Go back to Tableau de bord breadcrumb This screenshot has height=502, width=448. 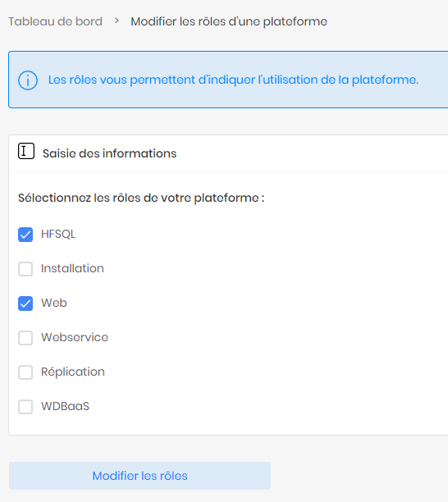pyautogui.click(x=55, y=21)
